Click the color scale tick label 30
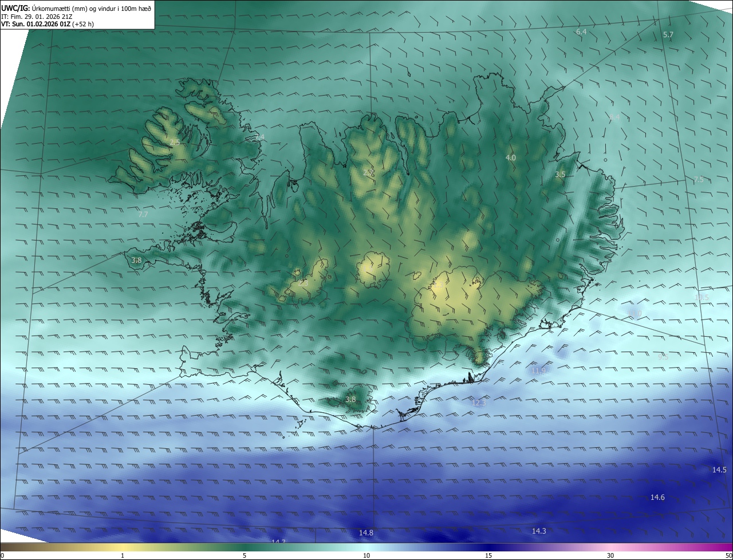Image resolution: width=733 pixels, height=560 pixels. point(610,556)
